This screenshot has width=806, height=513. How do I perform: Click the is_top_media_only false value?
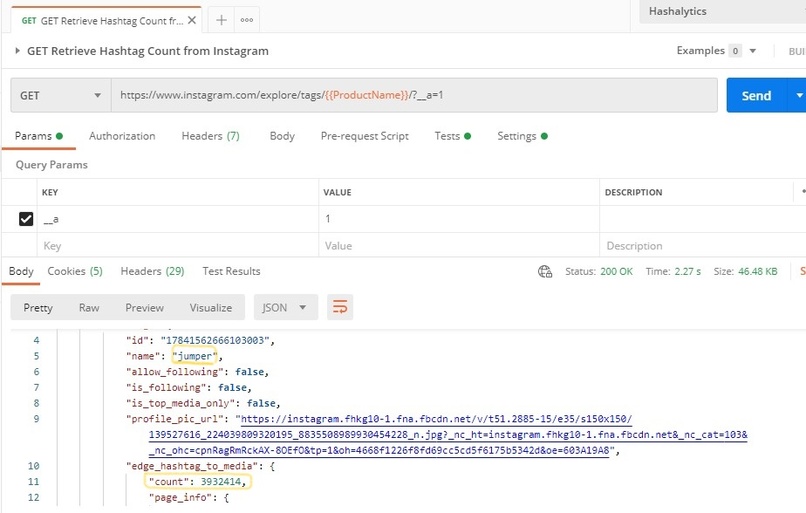[261, 404]
